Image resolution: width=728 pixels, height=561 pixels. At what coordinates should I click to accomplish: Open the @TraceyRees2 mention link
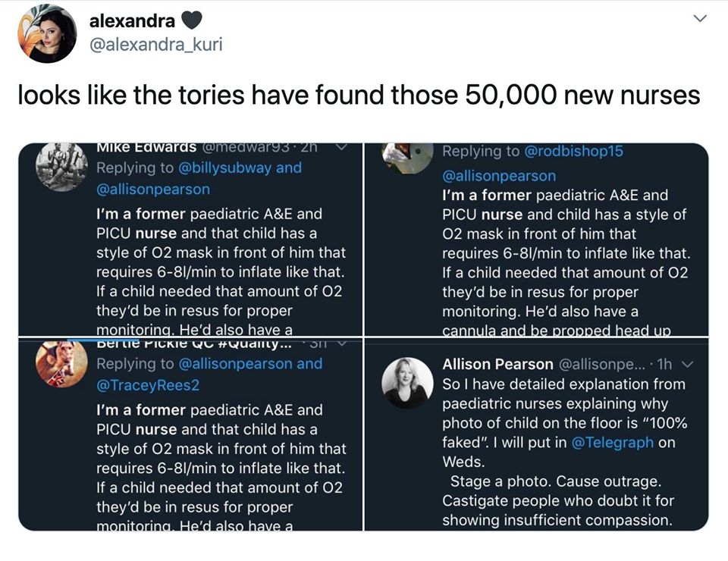148,385
